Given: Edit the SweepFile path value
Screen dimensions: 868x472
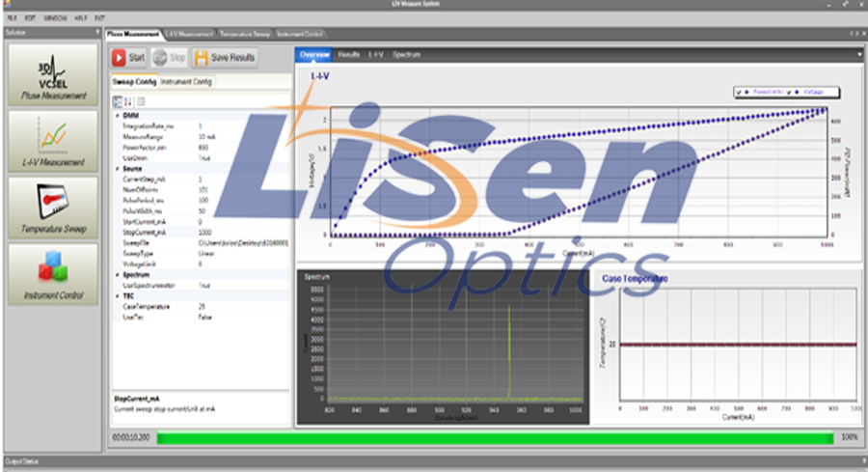Looking at the screenshot, I should tap(243, 242).
